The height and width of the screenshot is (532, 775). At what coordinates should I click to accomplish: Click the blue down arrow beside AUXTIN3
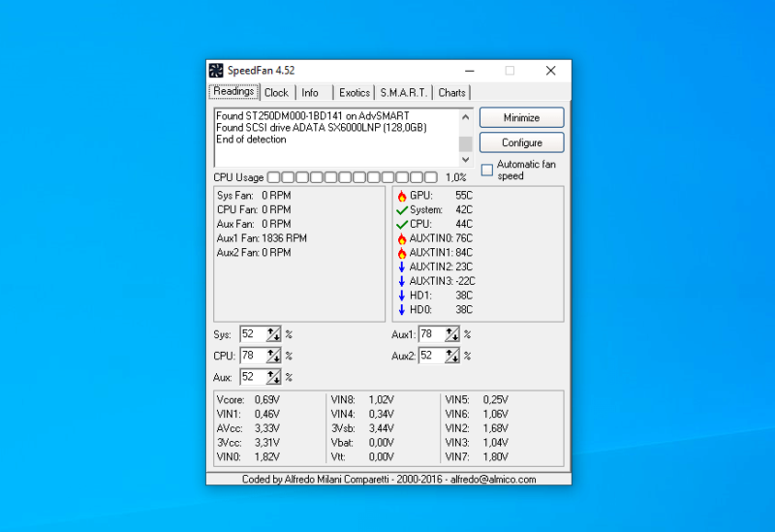(x=402, y=281)
